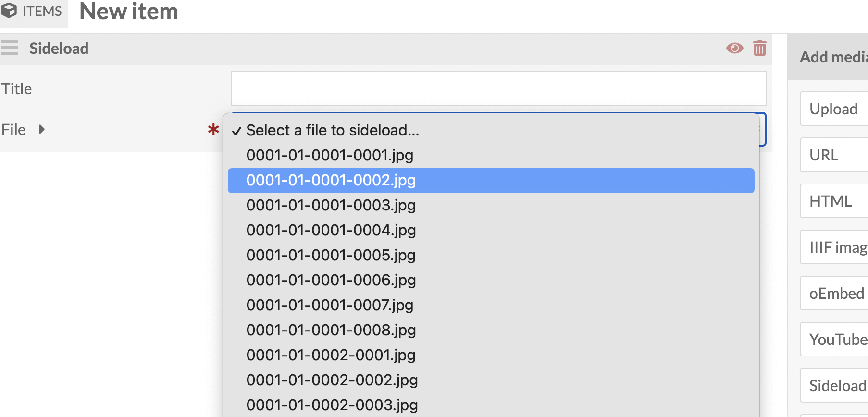868x417 pixels.
Task: Grab the Sideload block drag handle icon
Action: [x=10, y=48]
